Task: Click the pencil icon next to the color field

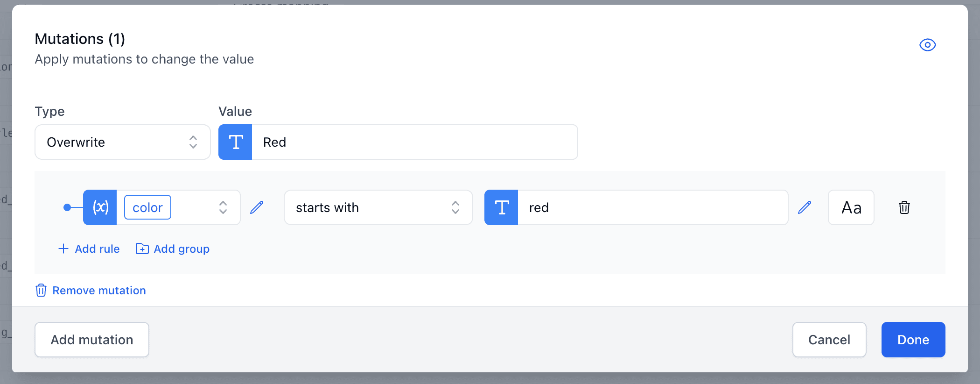Action: pos(257,207)
